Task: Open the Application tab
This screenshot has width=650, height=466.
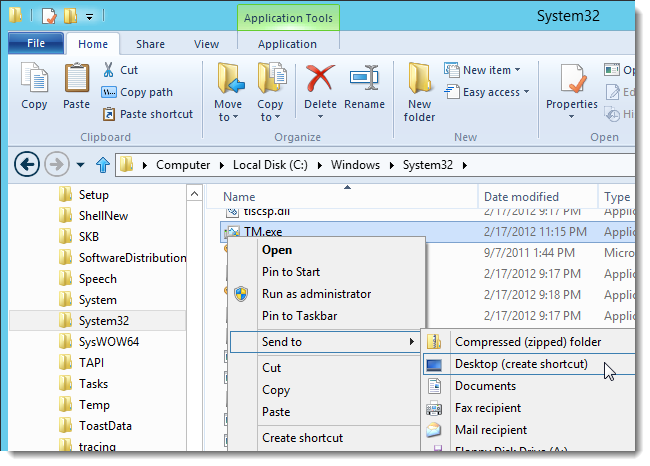Action: tap(287, 44)
